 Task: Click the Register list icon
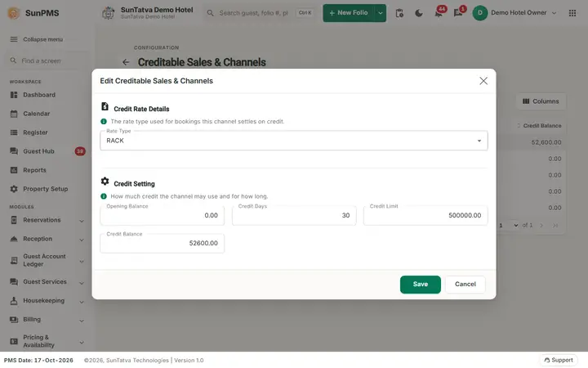tap(14, 132)
